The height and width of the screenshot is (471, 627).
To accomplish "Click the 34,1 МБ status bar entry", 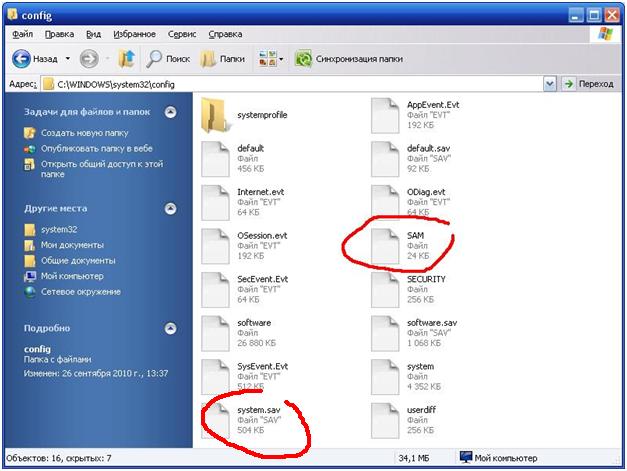I will click(x=413, y=458).
